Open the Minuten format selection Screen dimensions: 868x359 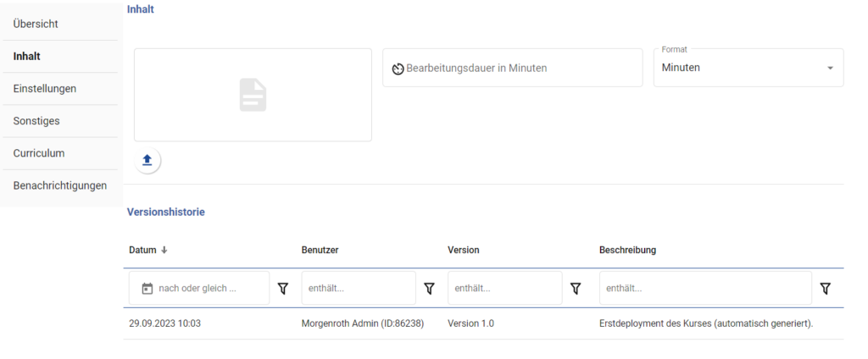click(748, 68)
